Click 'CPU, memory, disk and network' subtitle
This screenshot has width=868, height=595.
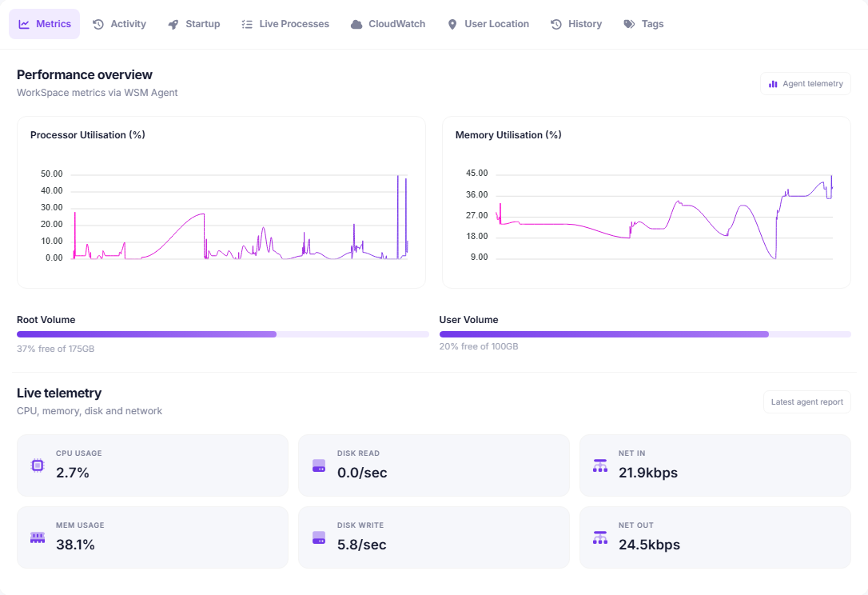[90, 411]
